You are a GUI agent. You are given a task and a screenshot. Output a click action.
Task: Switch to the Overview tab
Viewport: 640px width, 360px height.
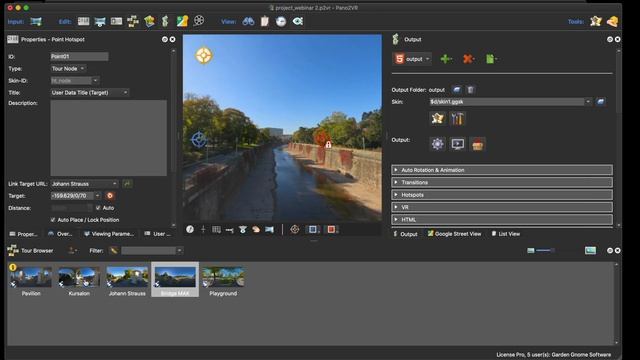pyautogui.click(x=60, y=234)
